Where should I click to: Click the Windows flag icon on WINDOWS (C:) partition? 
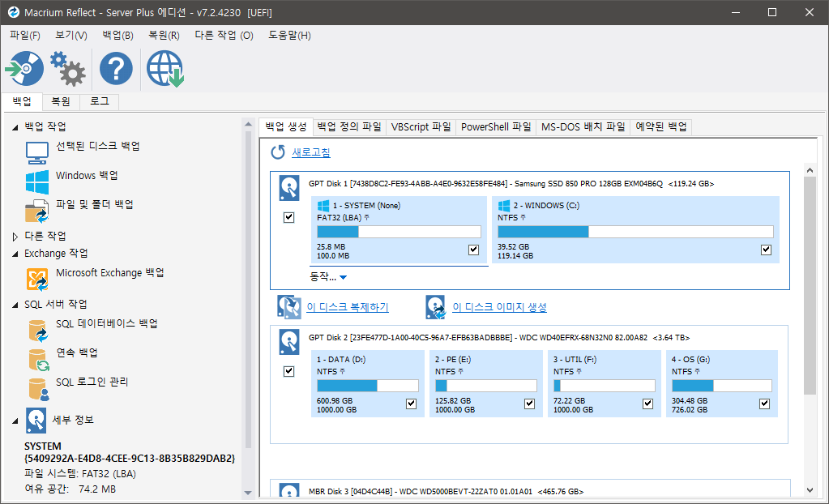point(504,205)
